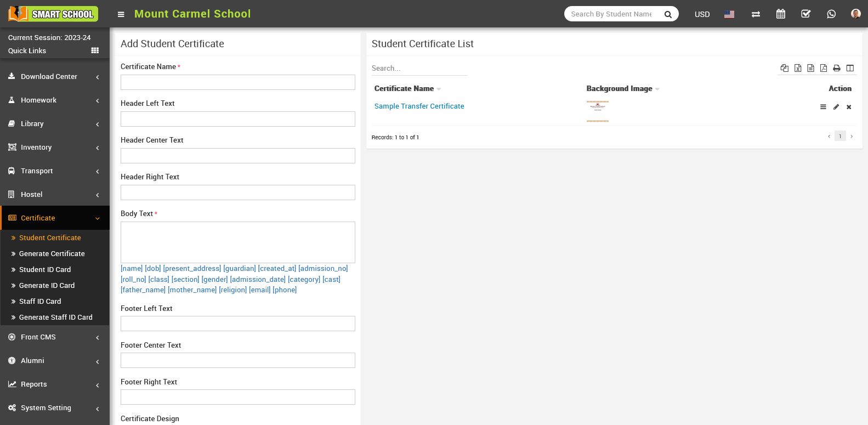This screenshot has height=425, width=868.
Task: Open the USD currency dropdown
Action: point(702,14)
